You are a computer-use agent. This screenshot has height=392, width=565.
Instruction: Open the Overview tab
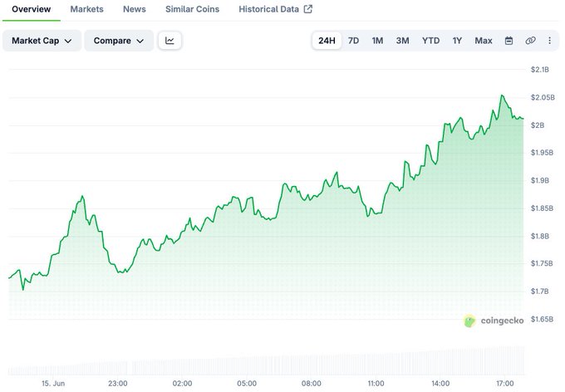pyautogui.click(x=31, y=9)
